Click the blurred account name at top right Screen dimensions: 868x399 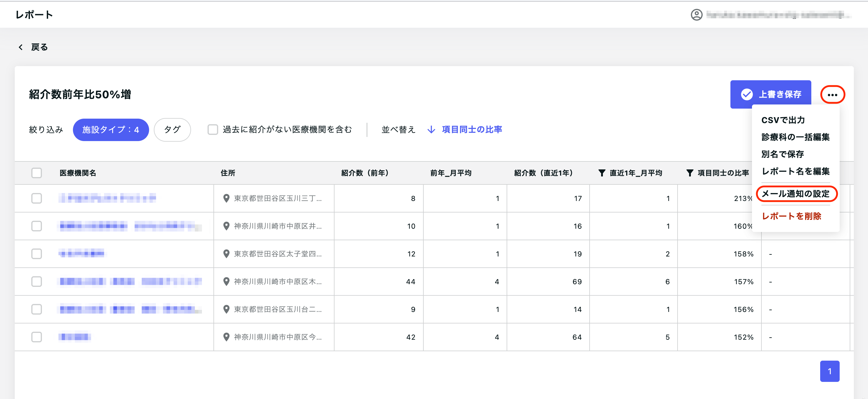pos(779,15)
